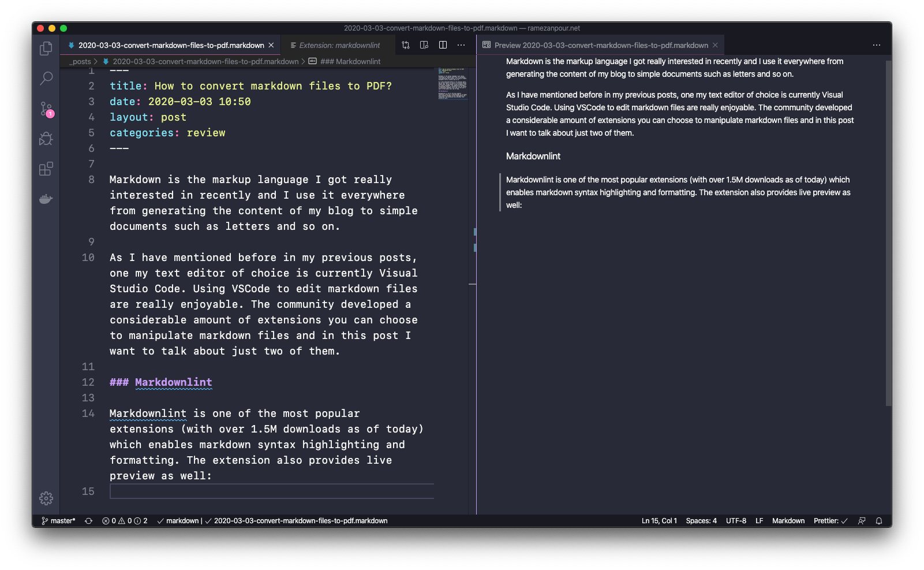924x570 pixels.
Task: Click _posts folder in breadcrumb
Action: pos(80,61)
